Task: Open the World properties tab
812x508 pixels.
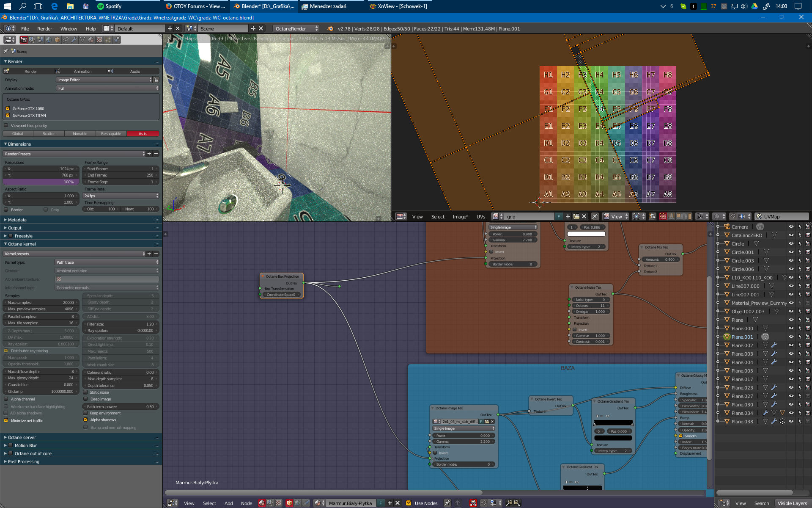Action: [49, 40]
